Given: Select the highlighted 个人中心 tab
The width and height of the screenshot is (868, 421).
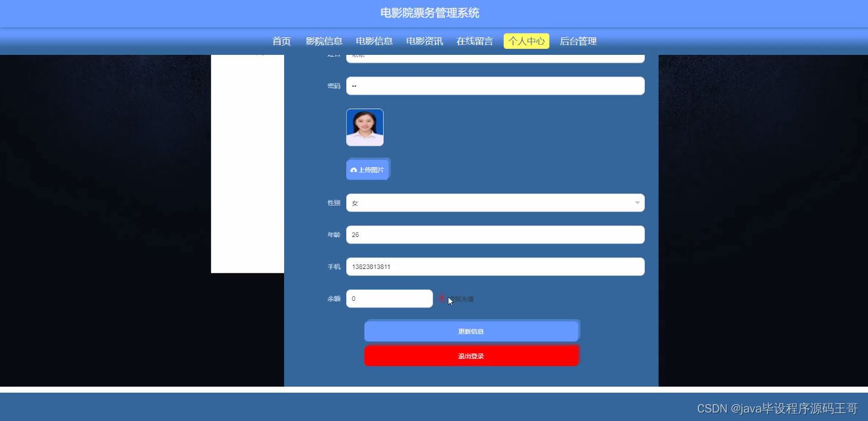Looking at the screenshot, I should [x=527, y=41].
